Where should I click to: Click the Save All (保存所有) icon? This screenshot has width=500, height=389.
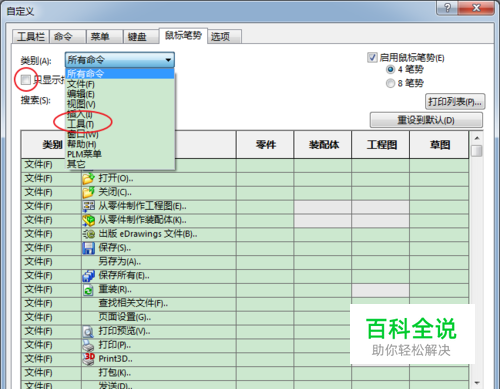point(89,276)
